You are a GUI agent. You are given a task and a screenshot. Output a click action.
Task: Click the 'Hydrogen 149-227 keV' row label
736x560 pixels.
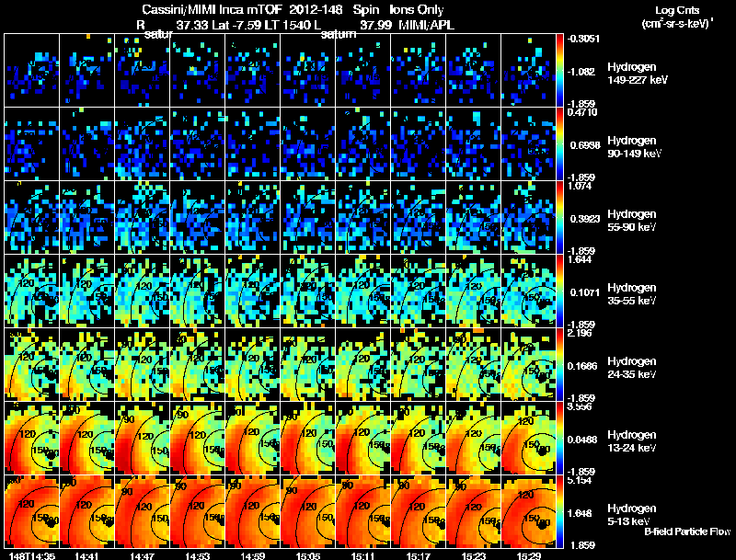click(637, 74)
